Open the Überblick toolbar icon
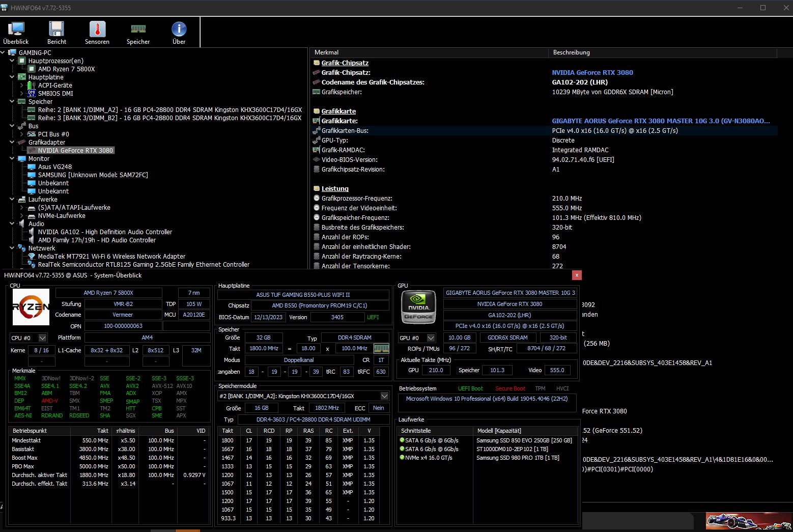The width and height of the screenshot is (793, 532). click(x=16, y=29)
